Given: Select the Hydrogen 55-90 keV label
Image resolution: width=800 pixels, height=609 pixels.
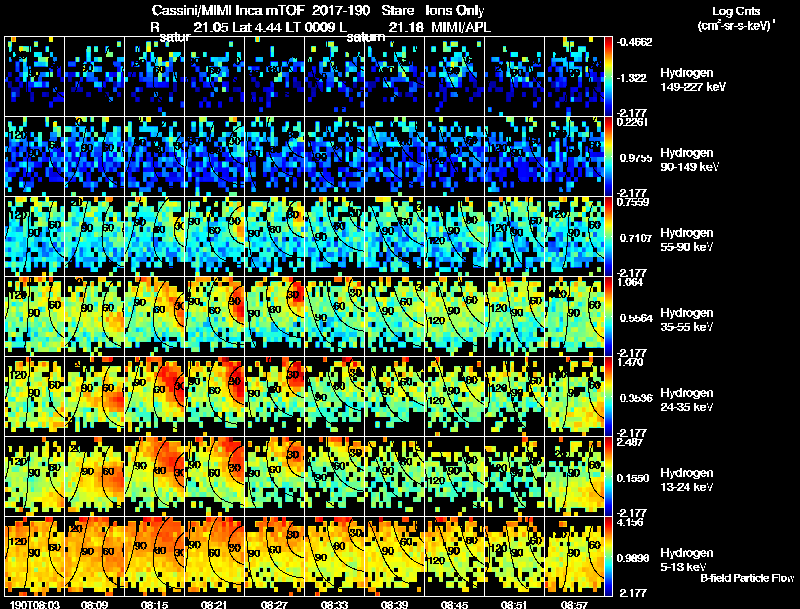Looking at the screenshot, I should tap(687, 240).
